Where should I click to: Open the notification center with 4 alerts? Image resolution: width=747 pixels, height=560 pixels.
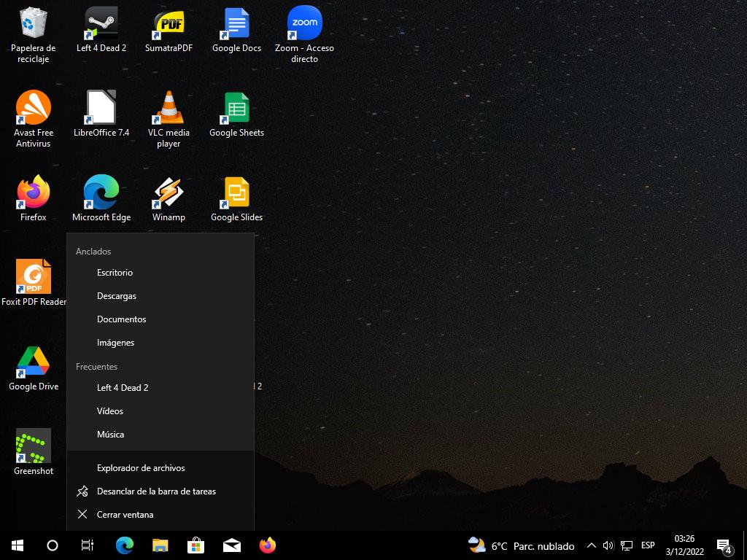(x=724, y=545)
